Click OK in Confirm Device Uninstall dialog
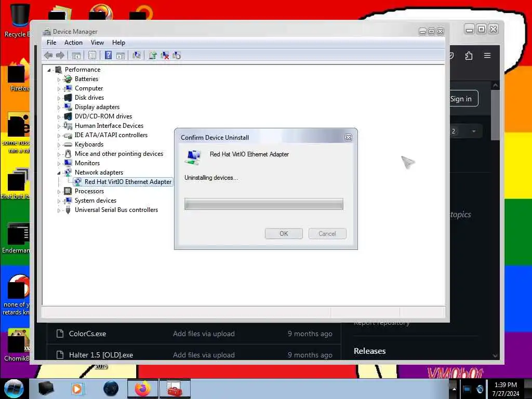The height and width of the screenshot is (399, 532). tap(284, 233)
